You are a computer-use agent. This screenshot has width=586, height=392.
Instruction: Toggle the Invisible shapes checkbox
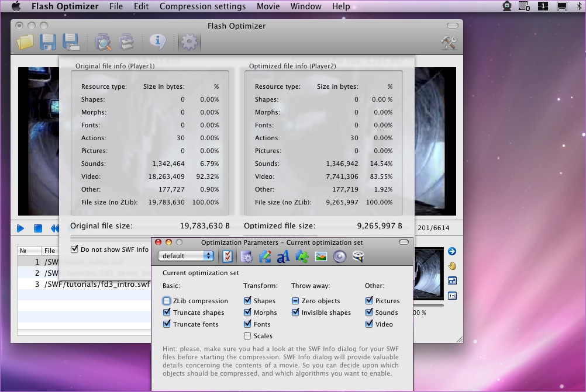[x=295, y=312]
